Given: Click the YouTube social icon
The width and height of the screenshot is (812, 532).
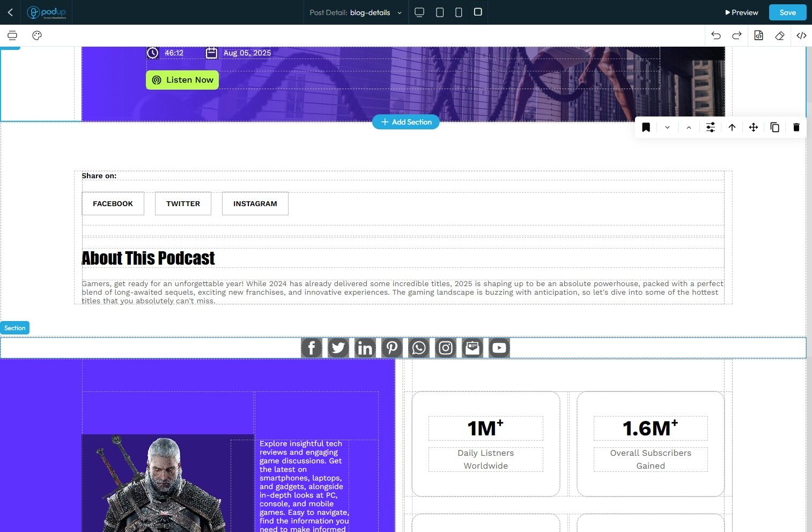Looking at the screenshot, I should pyautogui.click(x=499, y=348).
